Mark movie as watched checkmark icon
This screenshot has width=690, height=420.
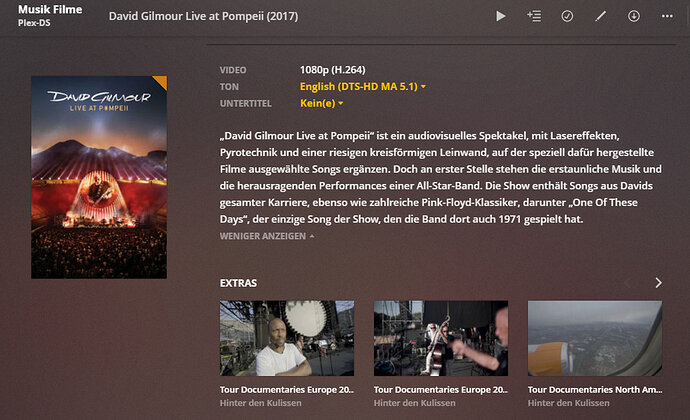pos(567,16)
